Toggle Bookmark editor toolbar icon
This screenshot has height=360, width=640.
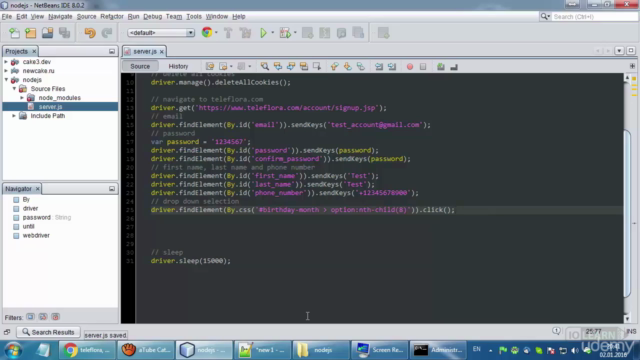360,67
